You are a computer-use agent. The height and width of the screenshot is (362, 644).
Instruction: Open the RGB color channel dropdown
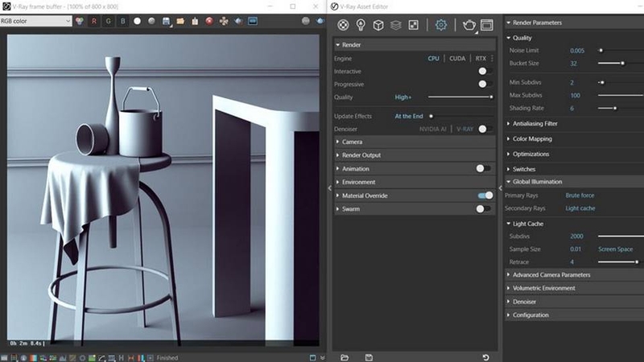[37, 21]
